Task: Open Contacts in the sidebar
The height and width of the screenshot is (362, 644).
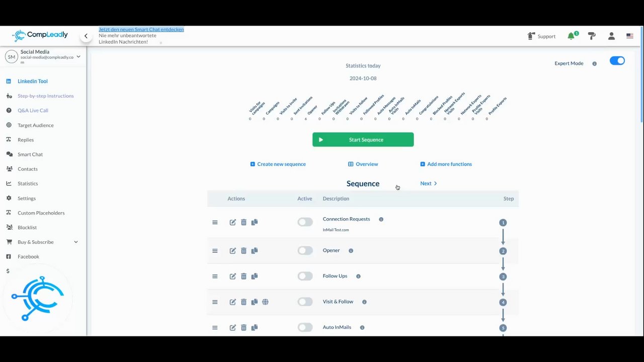Action: click(28, 169)
